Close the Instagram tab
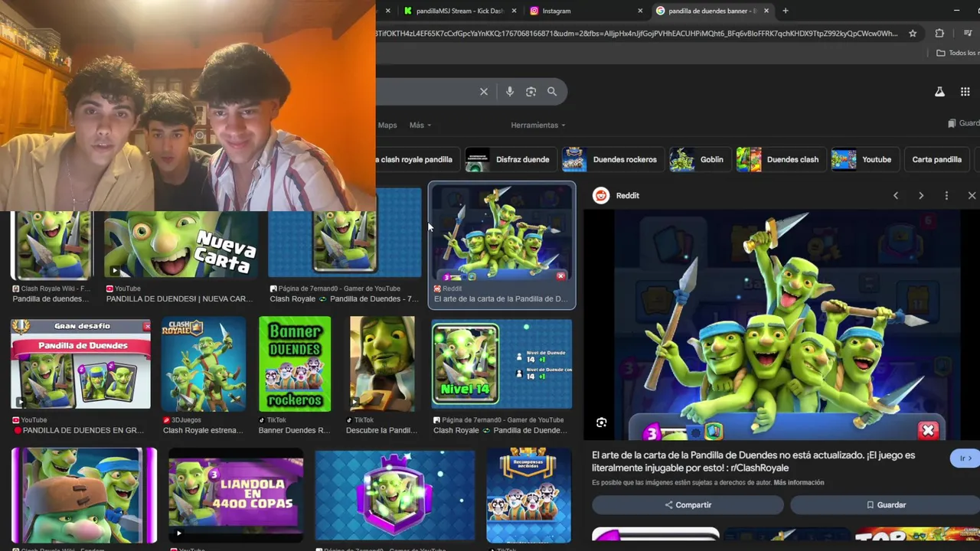Viewport: 980px width, 551px height. pyautogui.click(x=640, y=11)
